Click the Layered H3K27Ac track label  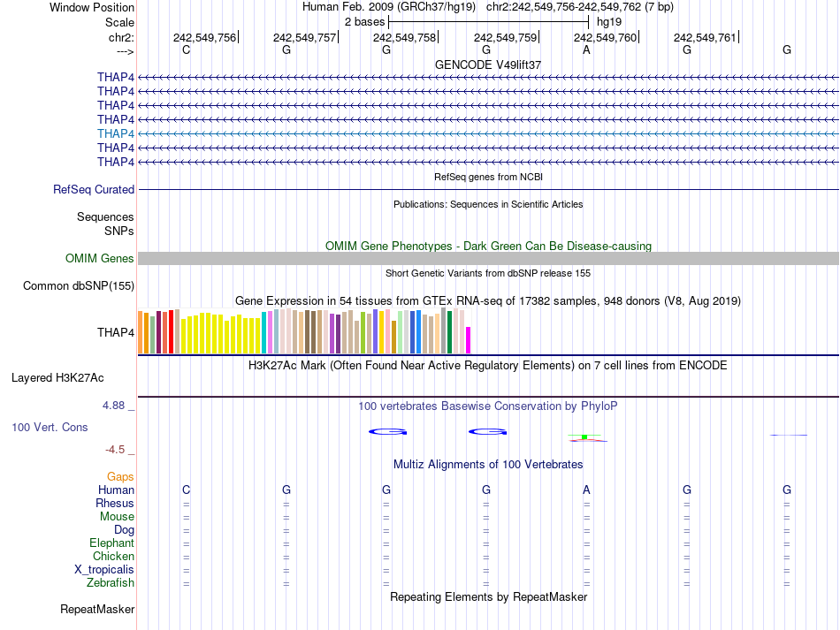point(57,377)
